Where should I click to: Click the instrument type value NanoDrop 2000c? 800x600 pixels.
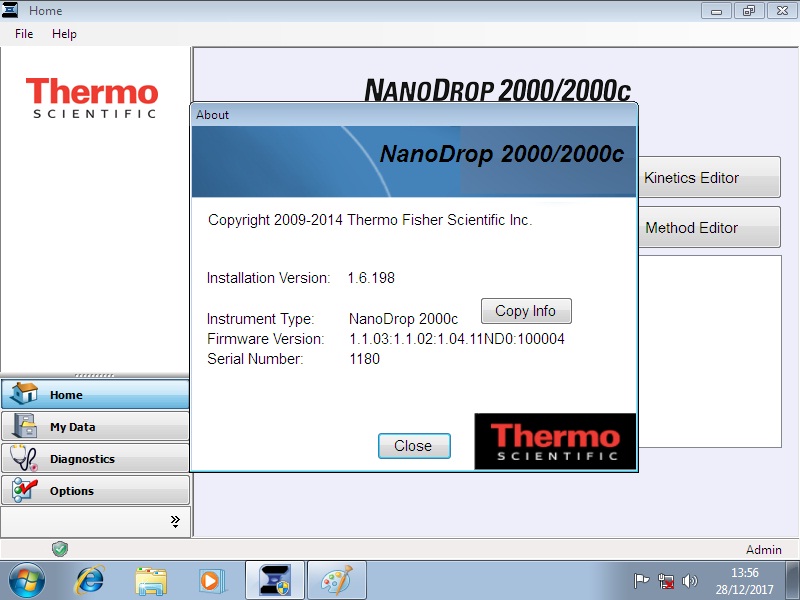[x=403, y=319]
